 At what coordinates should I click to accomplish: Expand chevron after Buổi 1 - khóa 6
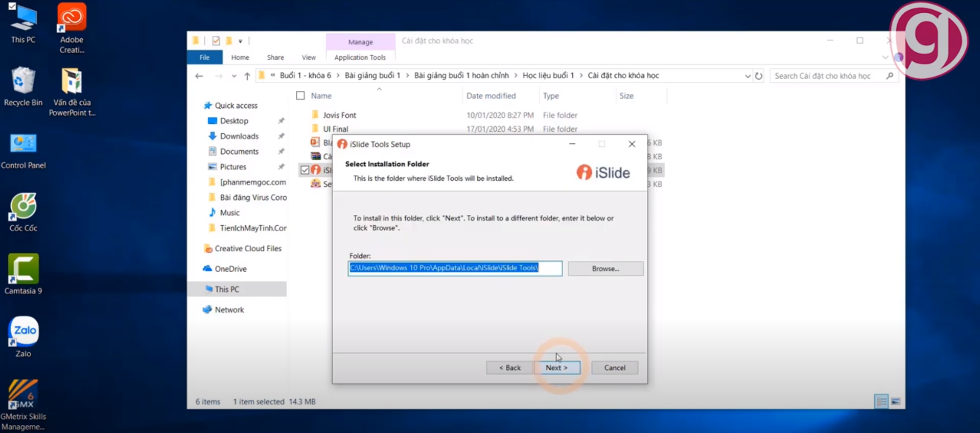pyautogui.click(x=338, y=76)
